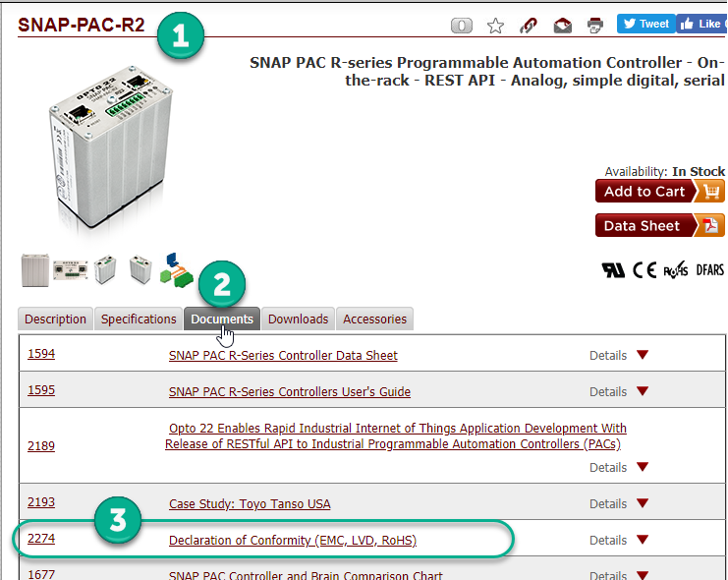This screenshot has height=580, width=728.
Task: Switch to the Specifications tab
Action: pos(139,319)
